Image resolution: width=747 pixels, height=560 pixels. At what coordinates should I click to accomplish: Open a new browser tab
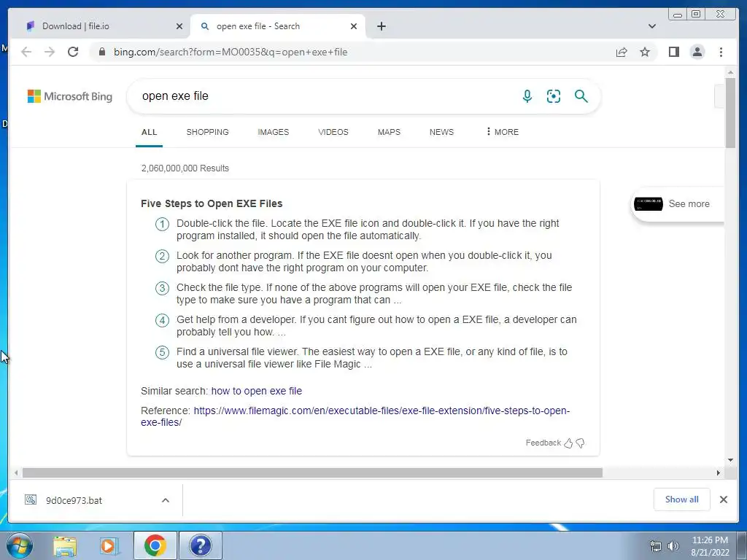point(381,26)
